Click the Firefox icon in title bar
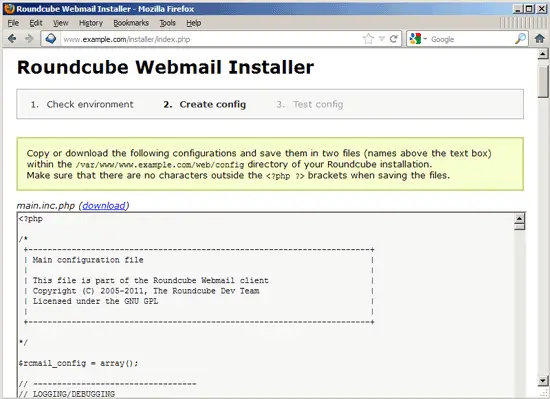The image size is (550, 399). 9,9
